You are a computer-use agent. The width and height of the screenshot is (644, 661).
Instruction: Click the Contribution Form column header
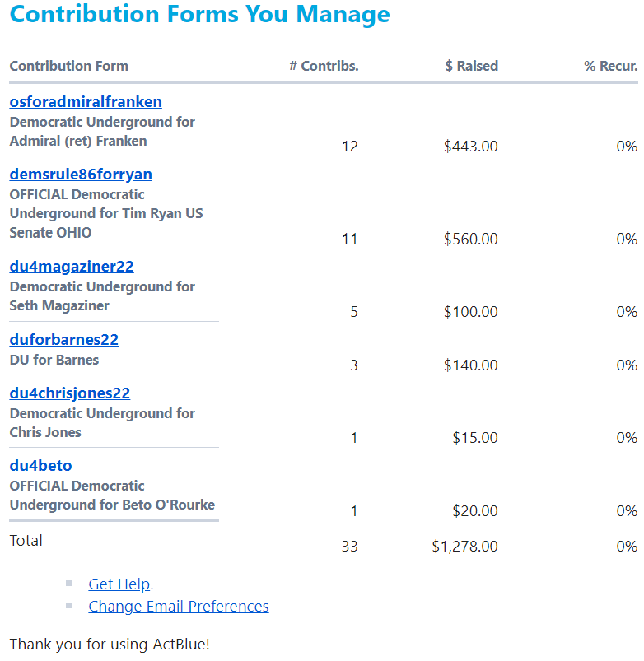[x=69, y=66]
